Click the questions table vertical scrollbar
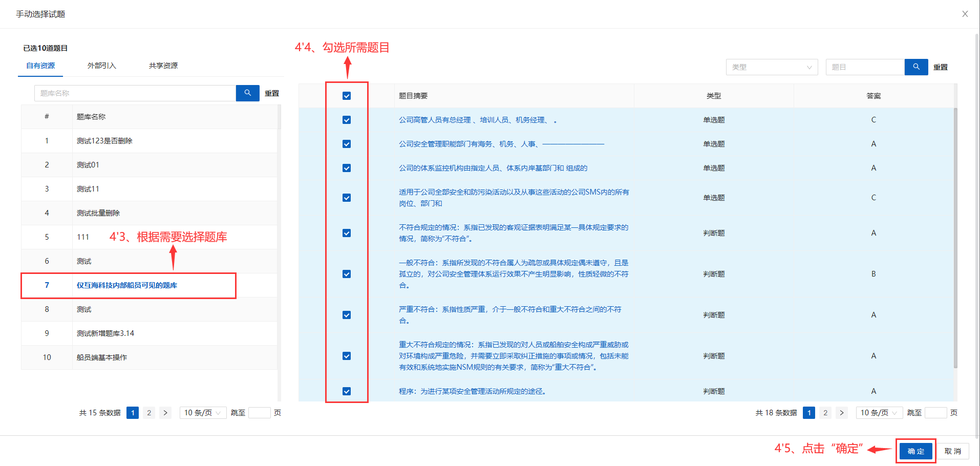This screenshot has width=980, height=466. (955, 238)
